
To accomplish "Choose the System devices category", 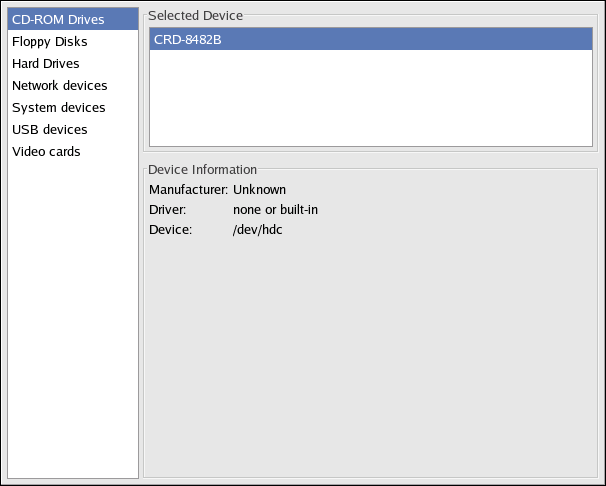I will 58,108.
